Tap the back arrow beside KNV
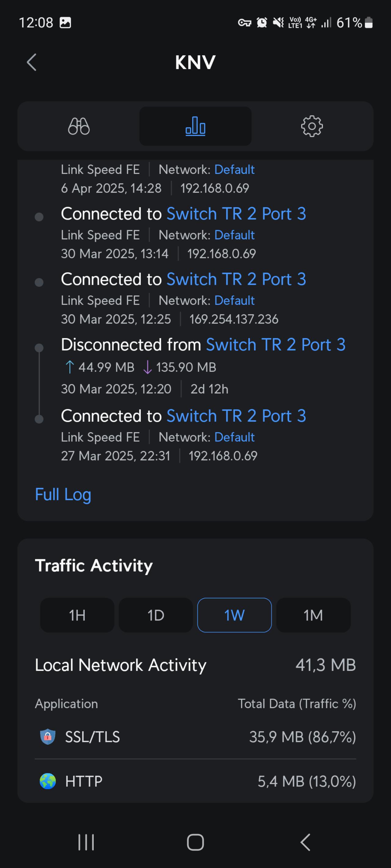 pyautogui.click(x=32, y=62)
